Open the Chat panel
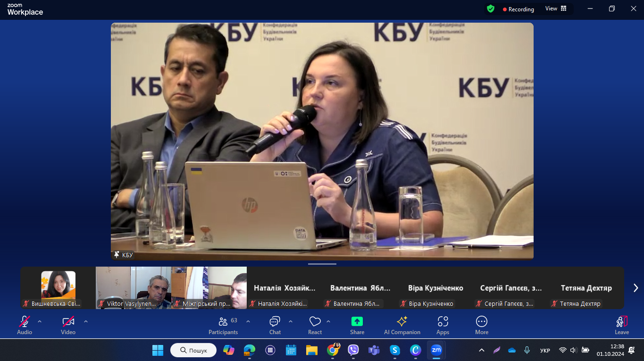 pos(275,325)
